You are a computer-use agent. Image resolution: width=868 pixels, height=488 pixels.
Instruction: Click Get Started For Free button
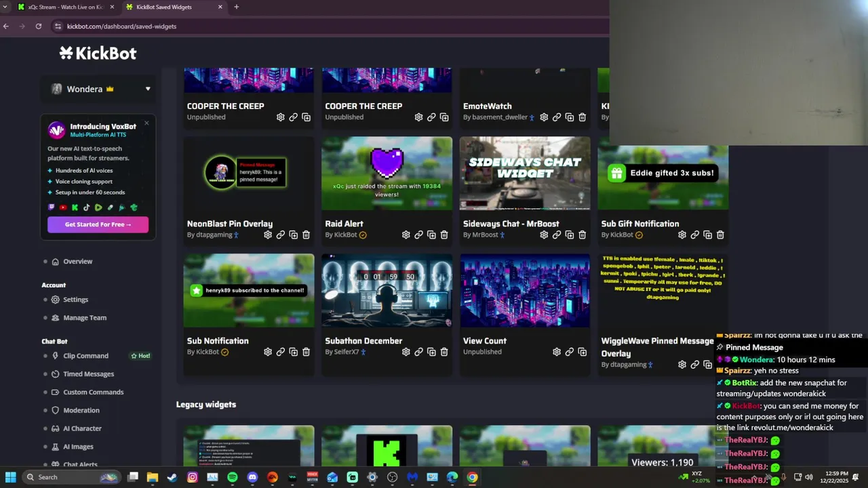click(98, 224)
